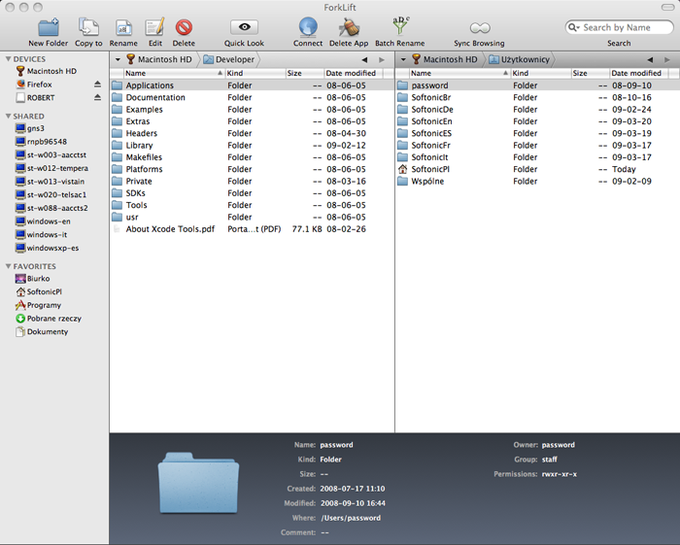Sort the left pane by the Size column
Screen dimensions: 680x545
click(304, 73)
